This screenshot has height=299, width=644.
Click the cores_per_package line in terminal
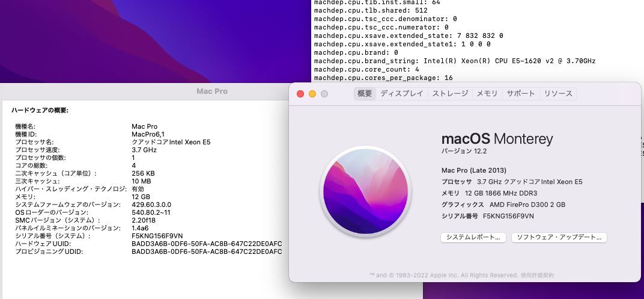coord(383,78)
